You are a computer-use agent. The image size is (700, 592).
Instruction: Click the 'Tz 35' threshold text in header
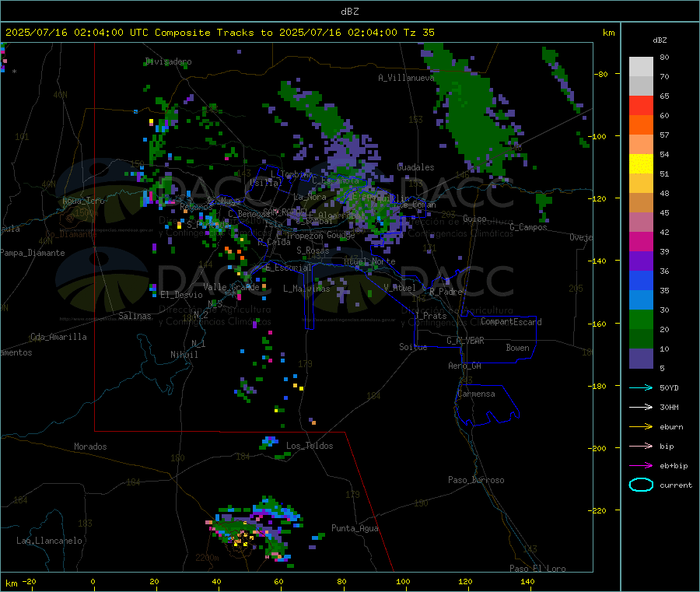(418, 33)
